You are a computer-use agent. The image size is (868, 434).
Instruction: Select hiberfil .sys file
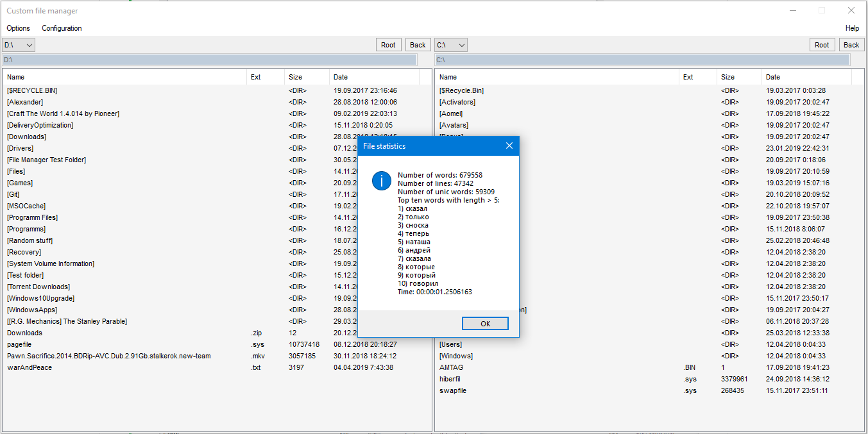tap(450, 380)
